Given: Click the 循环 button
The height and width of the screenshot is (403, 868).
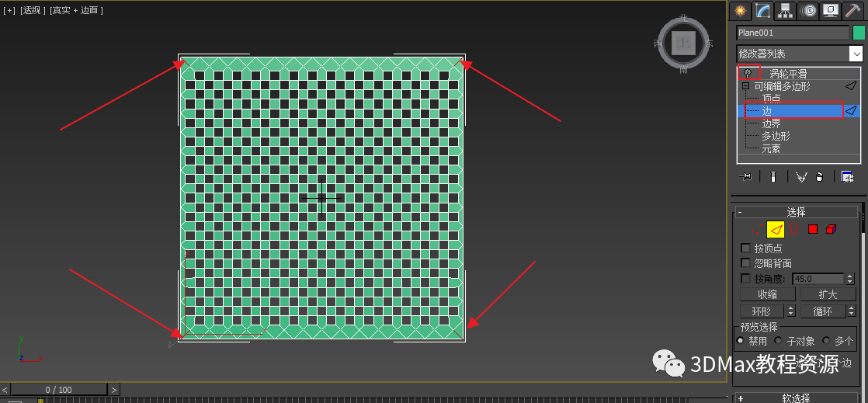Looking at the screenshot, I should 823,311.
